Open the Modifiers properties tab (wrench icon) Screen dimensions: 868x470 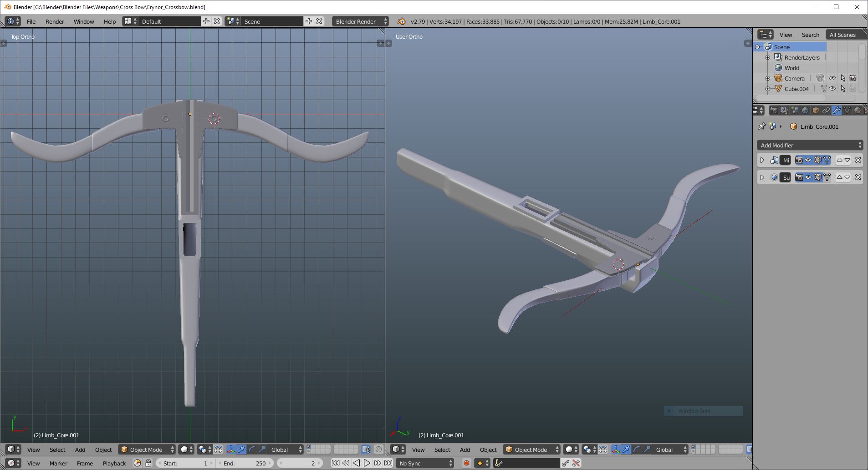click(836, 111)
